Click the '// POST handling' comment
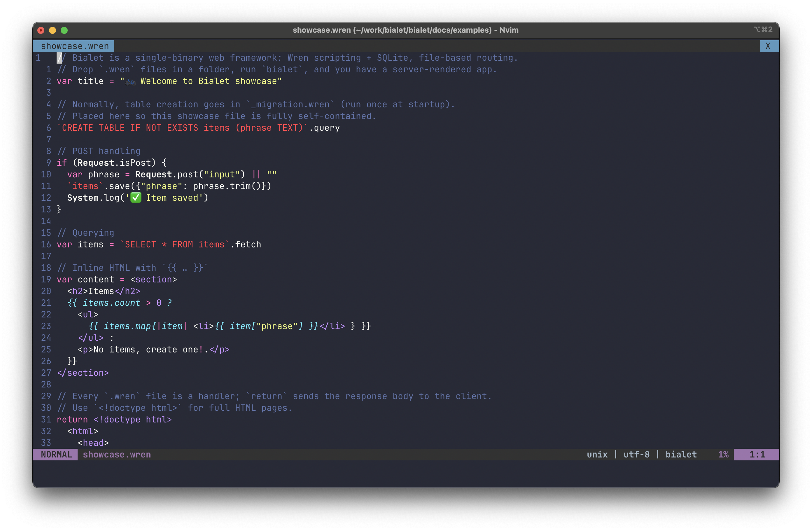This screenshot has width=812, height=531. tap(99, 151)
